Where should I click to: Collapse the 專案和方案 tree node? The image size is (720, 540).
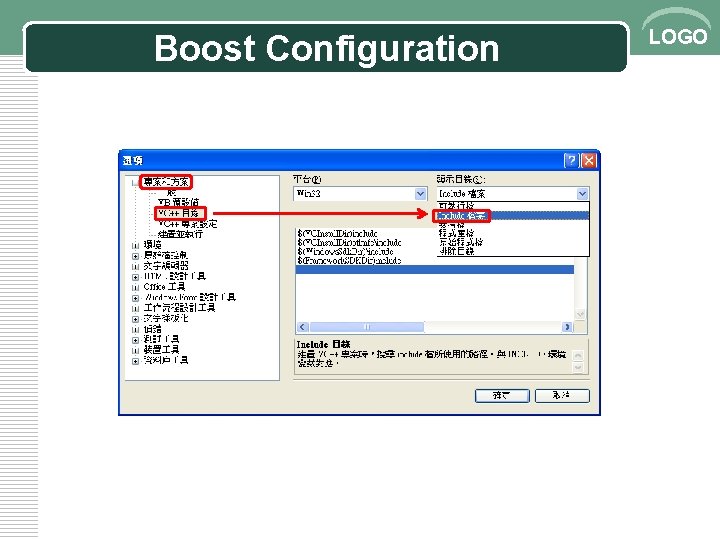click(135, 183)
